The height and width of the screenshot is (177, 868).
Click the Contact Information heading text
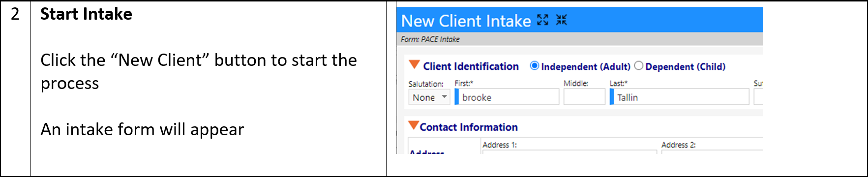pyautogui.click(x=469, y=127)
